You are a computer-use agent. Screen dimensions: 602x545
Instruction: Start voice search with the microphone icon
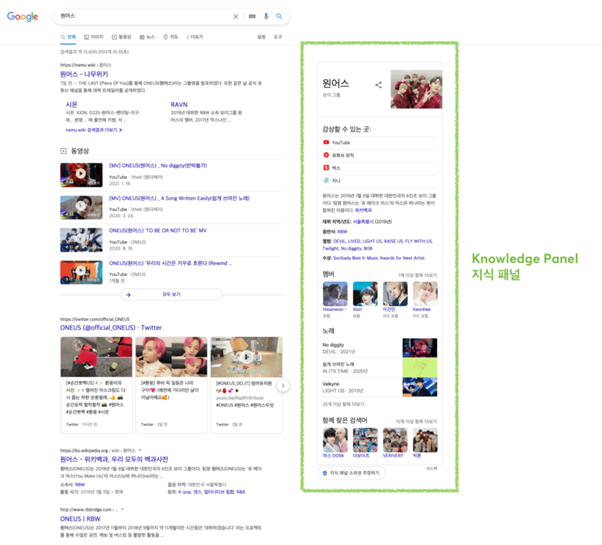[x=266, y=16]
